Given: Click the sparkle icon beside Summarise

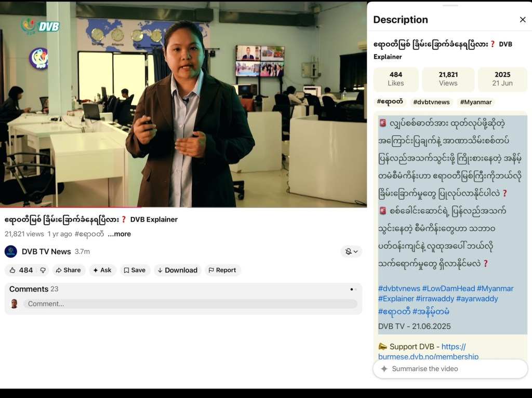Looking at the screenshot, I should coord(384,368).
